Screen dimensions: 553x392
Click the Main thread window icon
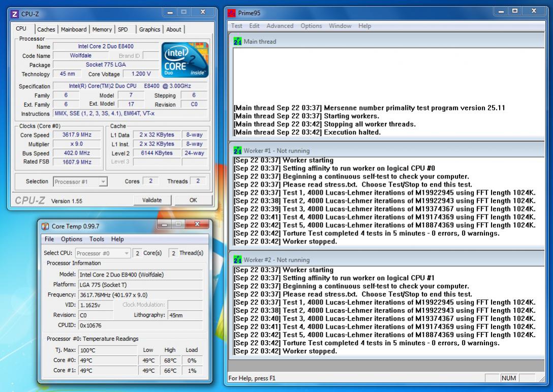(x=237, y=41)
